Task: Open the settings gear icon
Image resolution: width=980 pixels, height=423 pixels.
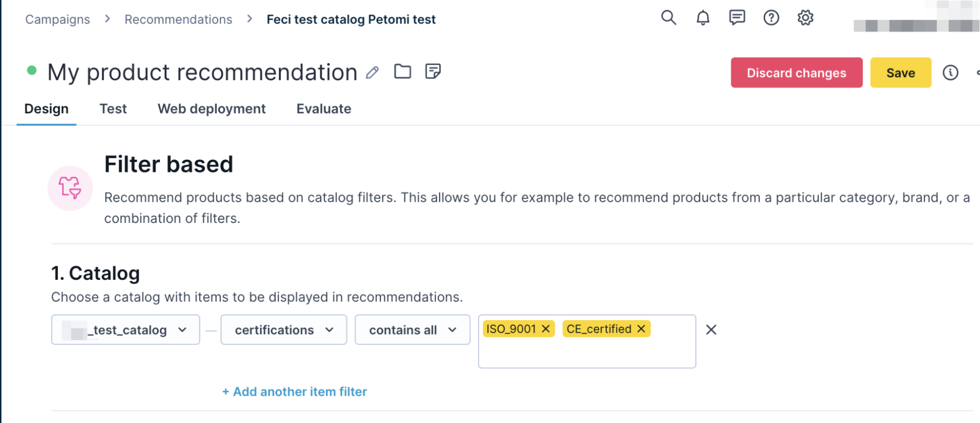Action: 805,18
